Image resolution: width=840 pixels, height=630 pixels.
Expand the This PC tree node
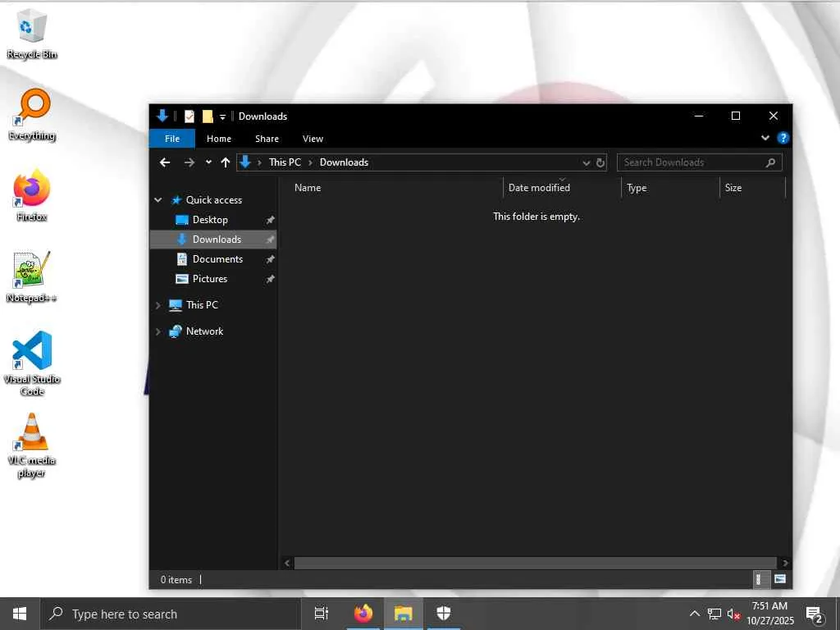[x=158, y=305]
